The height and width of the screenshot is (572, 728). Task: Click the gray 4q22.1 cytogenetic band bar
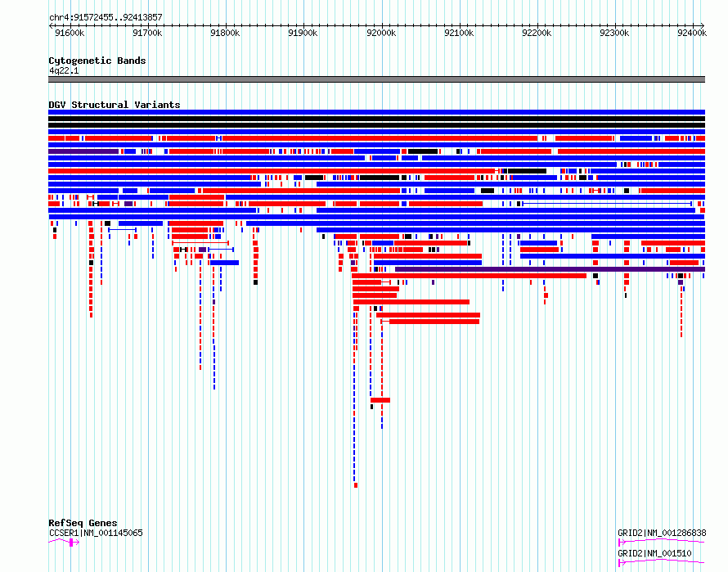click(376, 79)
